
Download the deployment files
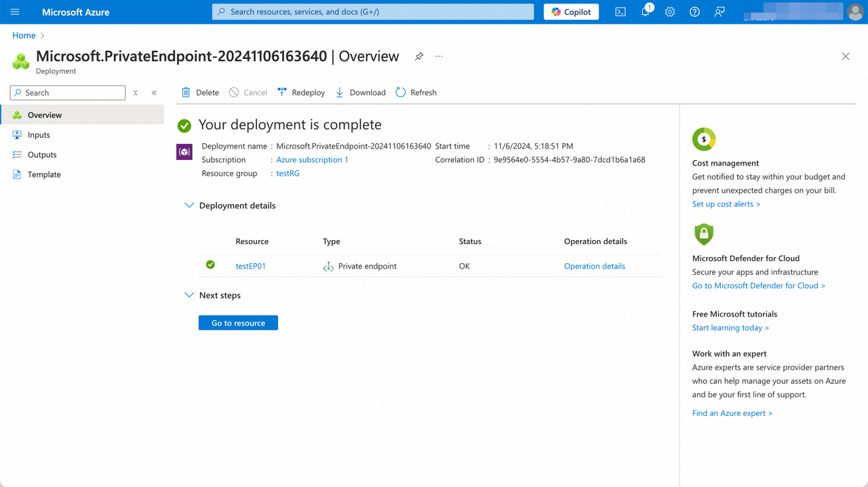[360, 92]
